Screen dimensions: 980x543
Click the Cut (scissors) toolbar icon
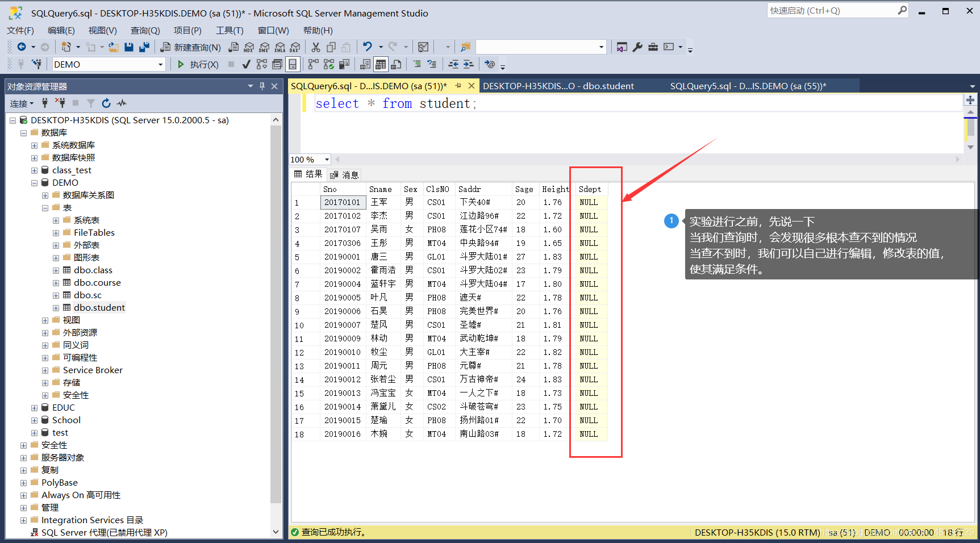(x=316, y=47)
